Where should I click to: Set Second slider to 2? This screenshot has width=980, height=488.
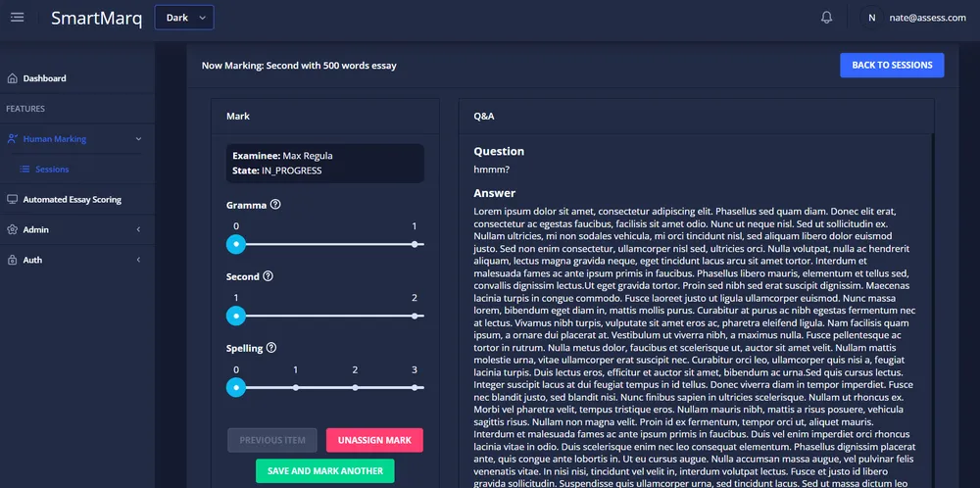point(415,317)
